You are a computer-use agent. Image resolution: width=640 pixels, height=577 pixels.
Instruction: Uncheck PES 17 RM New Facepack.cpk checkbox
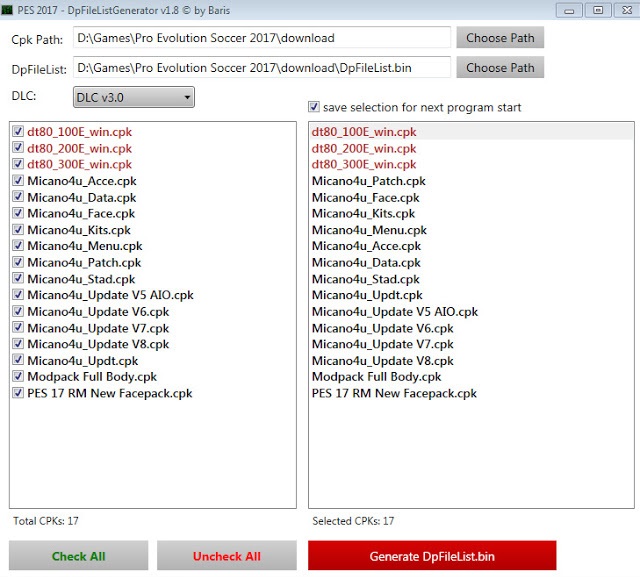(x=18, y=393)
